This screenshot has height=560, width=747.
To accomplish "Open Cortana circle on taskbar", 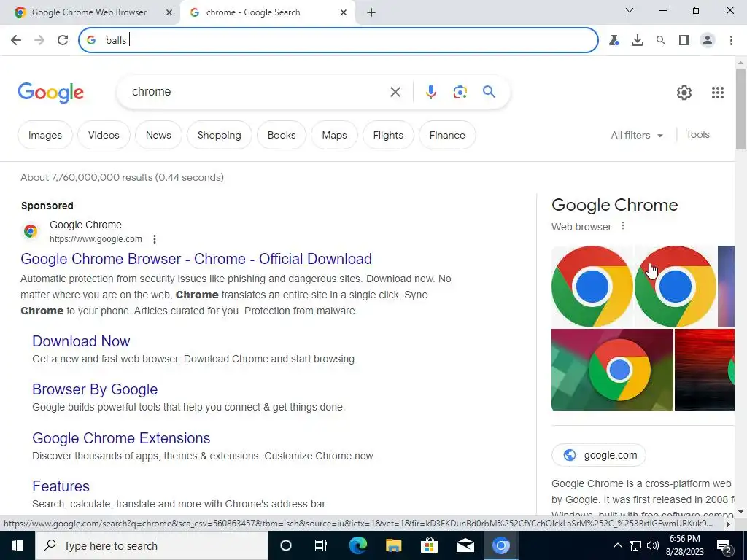I will click(286, 545).
